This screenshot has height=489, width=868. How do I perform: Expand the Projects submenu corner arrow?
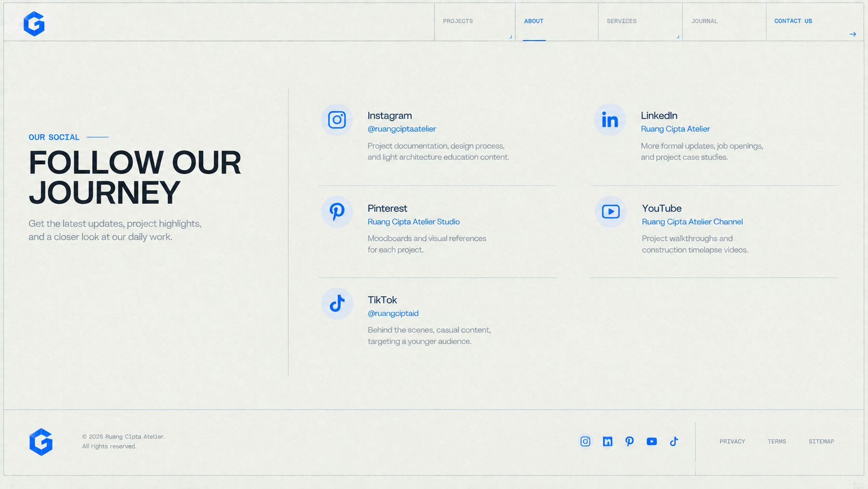point(511,36)
